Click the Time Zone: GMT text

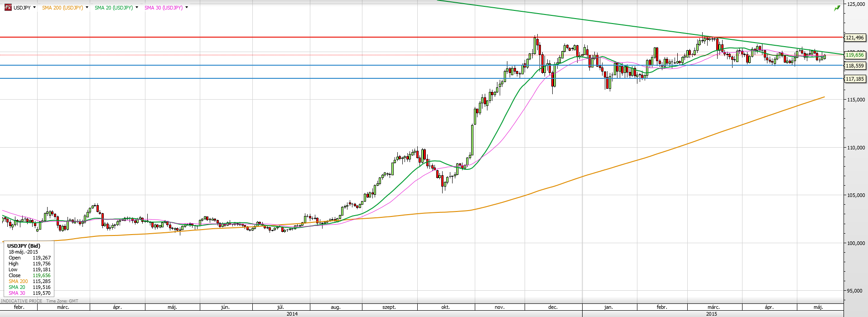62,301
